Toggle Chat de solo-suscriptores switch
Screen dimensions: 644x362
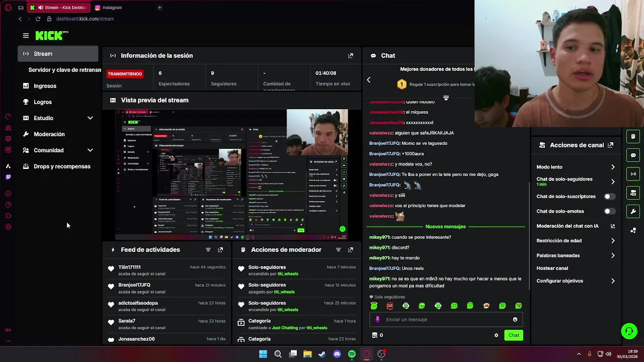coord(609,197)
